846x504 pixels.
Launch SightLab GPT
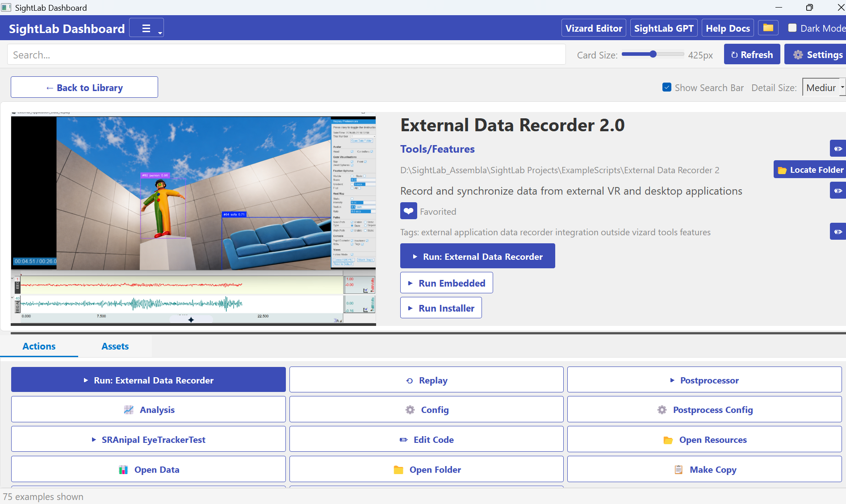click(664, 28)
